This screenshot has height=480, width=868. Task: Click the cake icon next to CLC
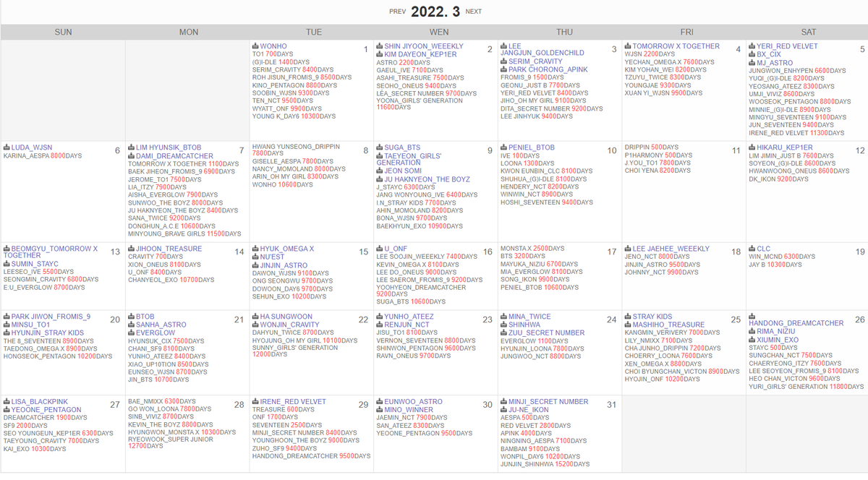coord(753,249)
